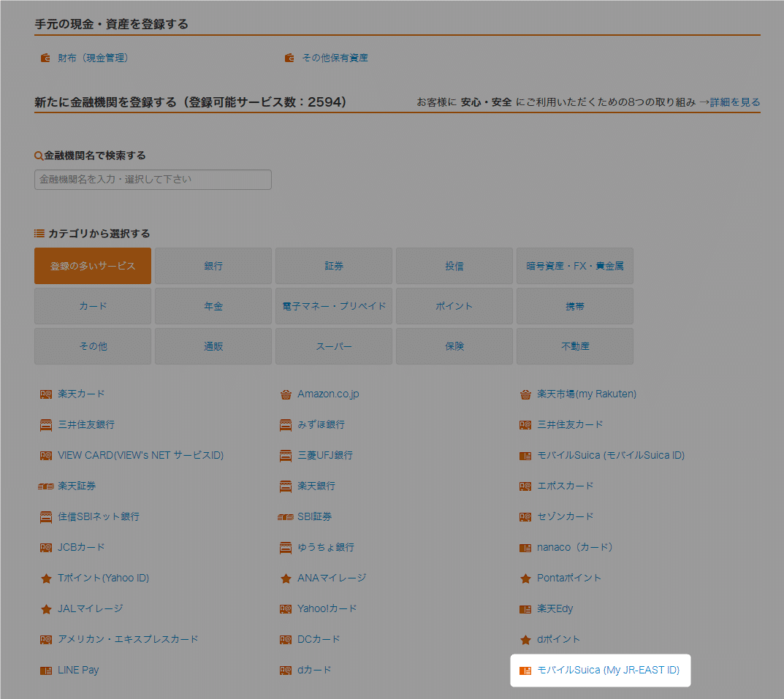The width and height of the screenshot is (784, 699).
Task: Click the securities icon next to 楽天証券
Action: (x=46, y=486)
